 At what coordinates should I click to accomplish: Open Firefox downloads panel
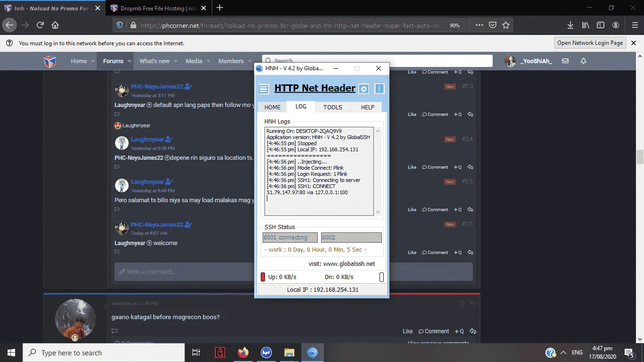click(570, 25)
